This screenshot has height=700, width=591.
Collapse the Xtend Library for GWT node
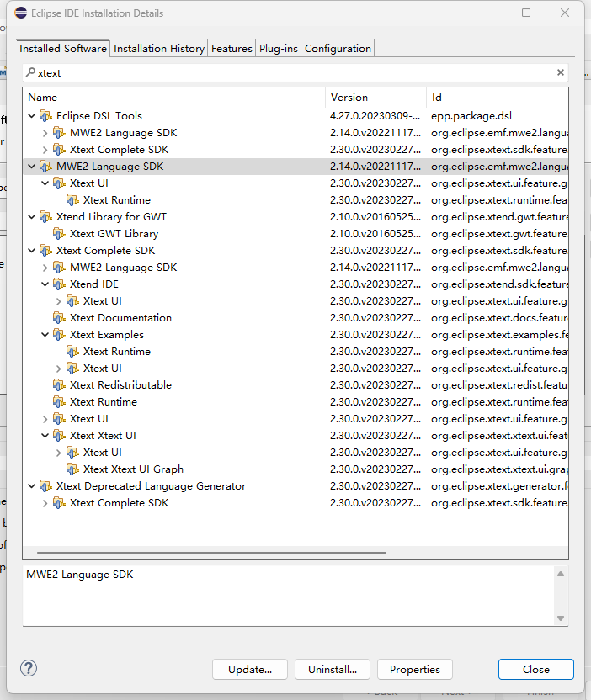coord(32,217)
